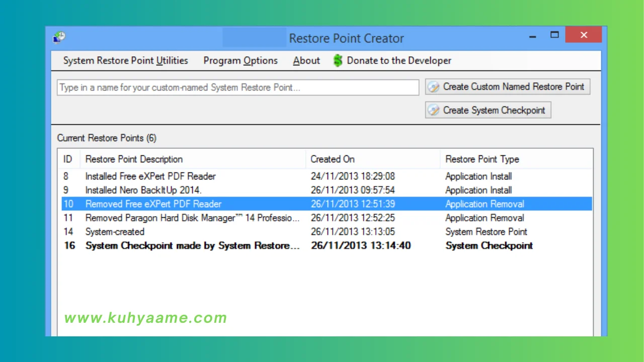Click date 26/11/2013 13:14:40
This screenshot has width=644, height=362.
(x=361, y=246)
